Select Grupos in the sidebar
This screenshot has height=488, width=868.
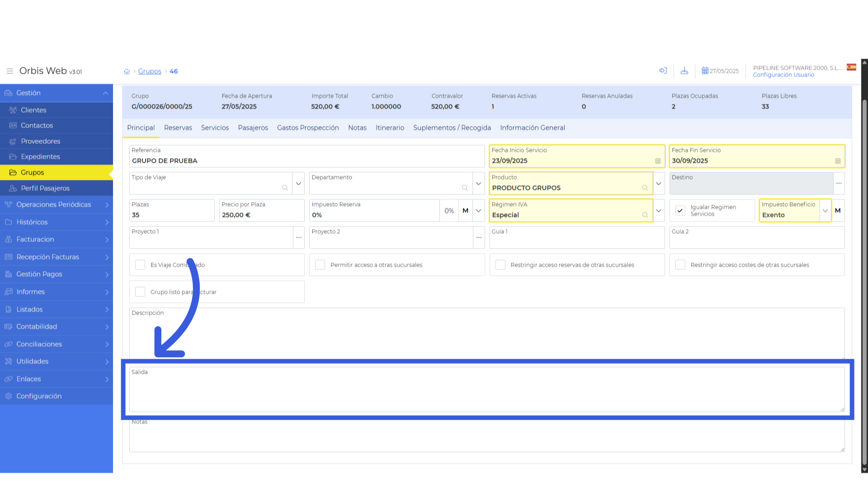[x=57, y=172]
